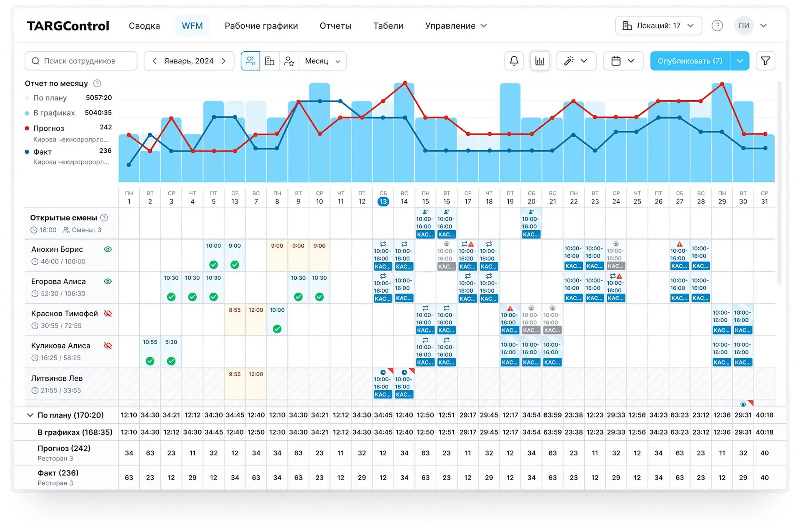Click the help question mark in header

pyautogui.click(x=717, y=25)
